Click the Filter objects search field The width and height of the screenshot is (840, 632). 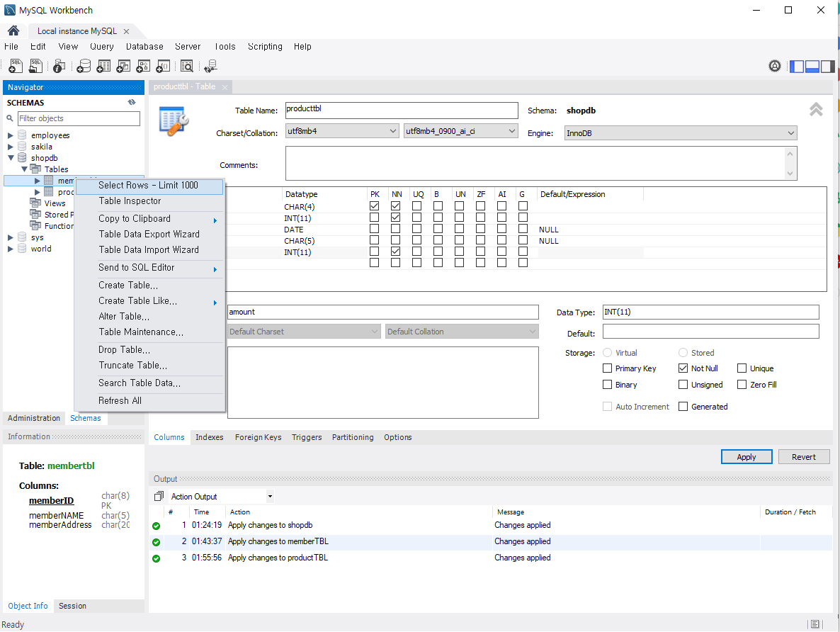pos(79,118)
